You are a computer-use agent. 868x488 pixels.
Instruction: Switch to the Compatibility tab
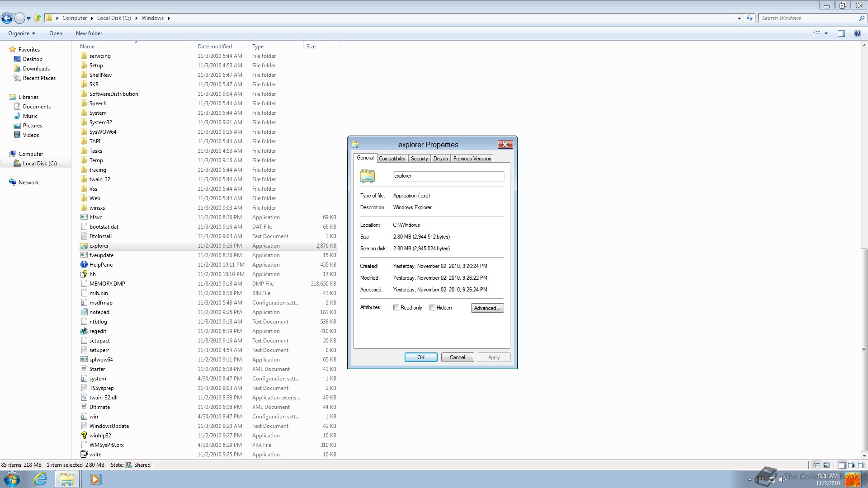point(392,159)
